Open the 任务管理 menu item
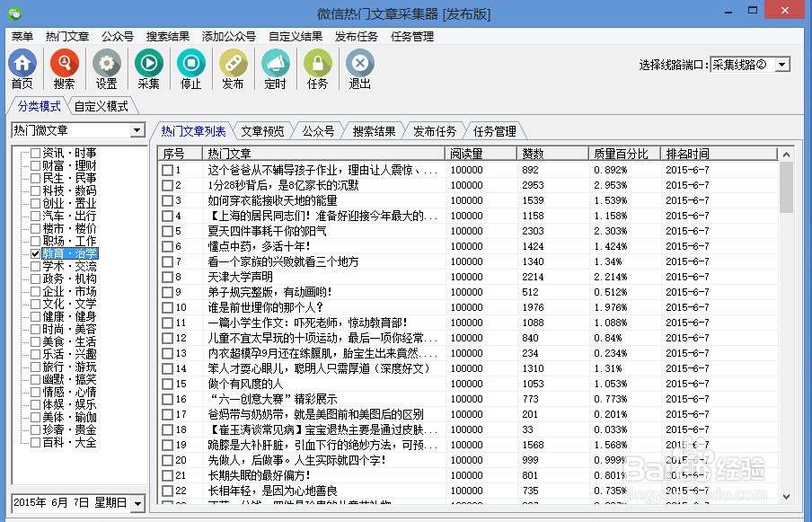 point(412,36)
